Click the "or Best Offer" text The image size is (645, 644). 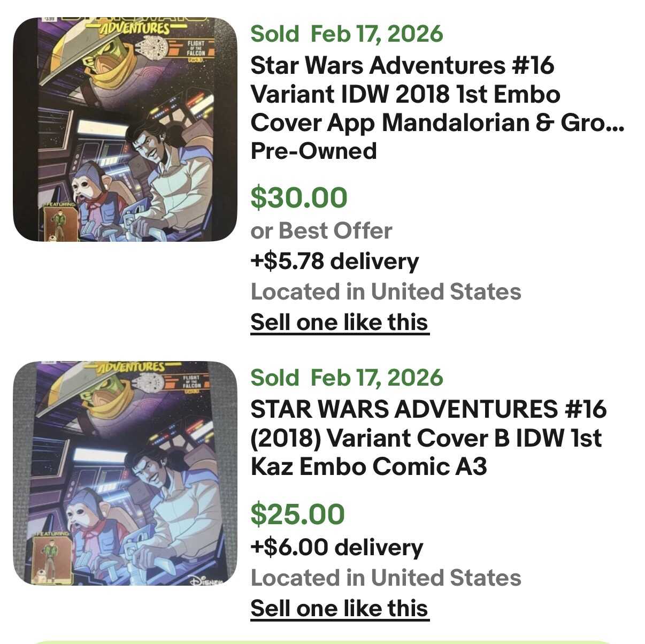coord(321,231)
